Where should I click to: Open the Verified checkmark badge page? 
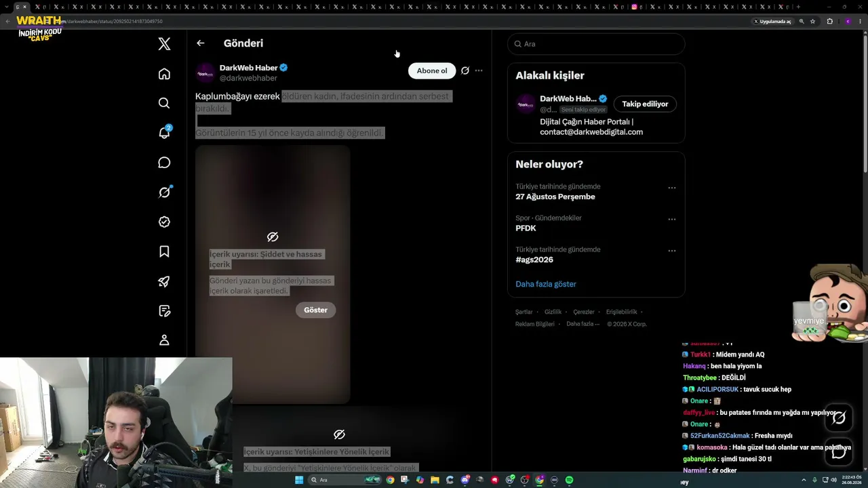pos(164,222)
